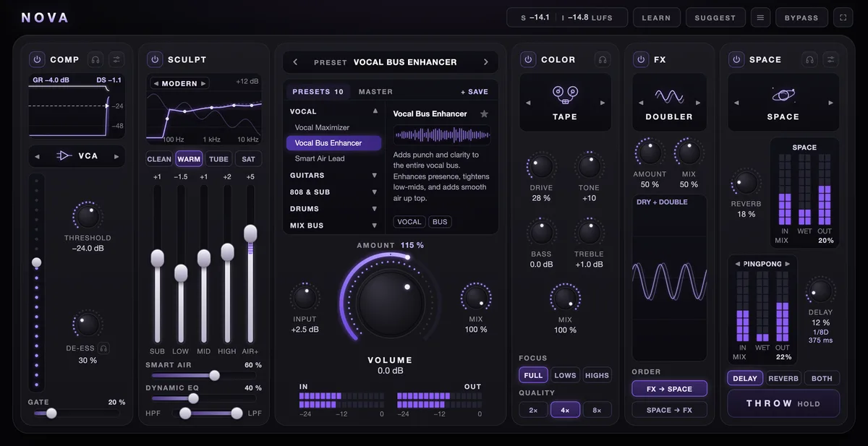The width and height of the screenshot is (868, 446).
Task: Click the BYPASS button
Action: click(801, 17)
